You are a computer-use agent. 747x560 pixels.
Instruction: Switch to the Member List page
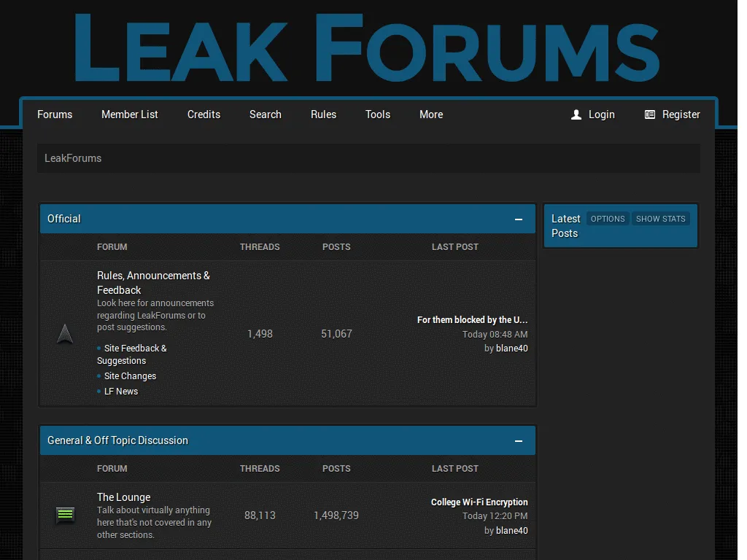[130, 114]
